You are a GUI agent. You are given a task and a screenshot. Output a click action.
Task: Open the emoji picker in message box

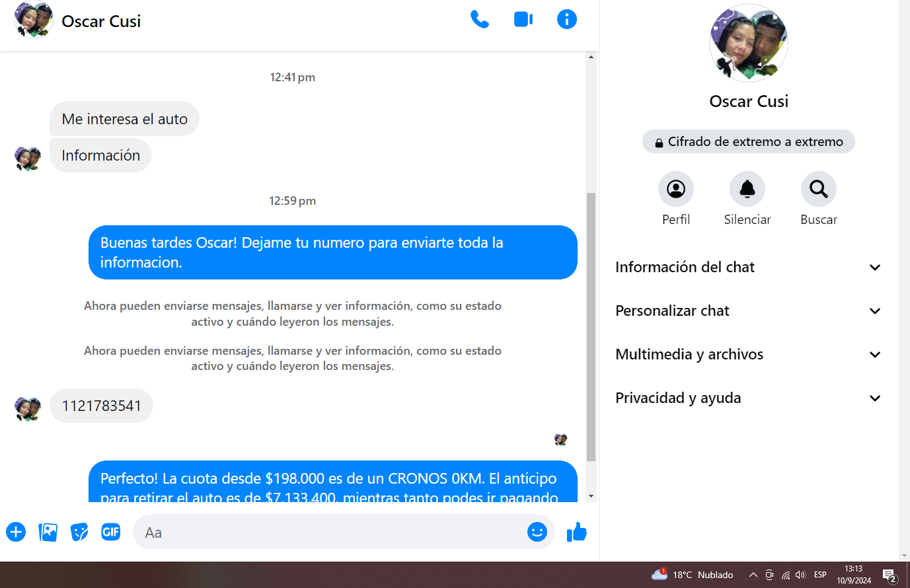coord(537,532)
